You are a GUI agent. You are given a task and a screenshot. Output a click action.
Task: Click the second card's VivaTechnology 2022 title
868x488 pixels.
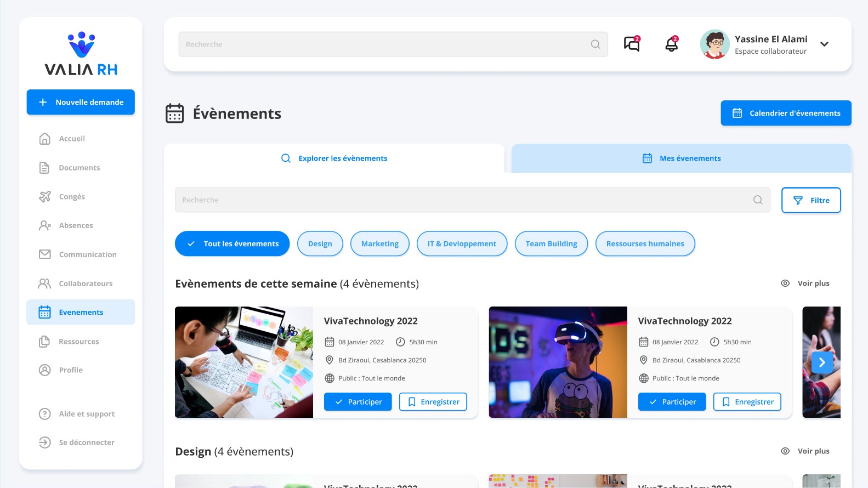click(685, 321)
